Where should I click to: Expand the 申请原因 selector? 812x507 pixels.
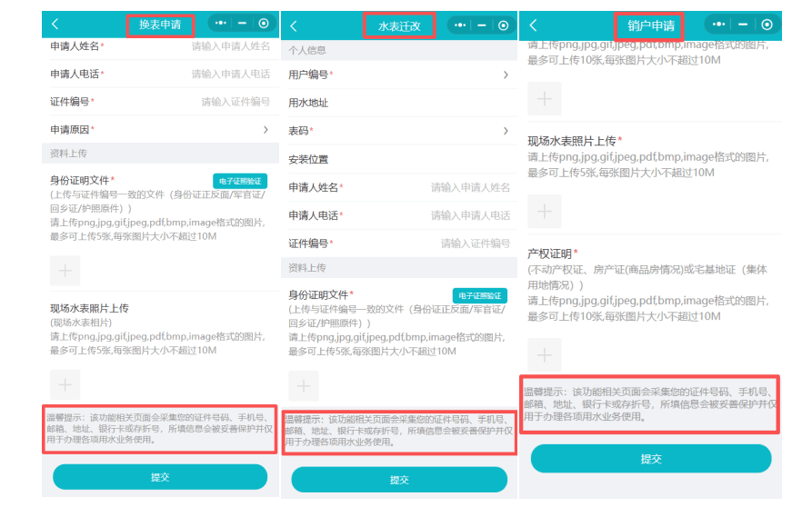pos(266,131)
